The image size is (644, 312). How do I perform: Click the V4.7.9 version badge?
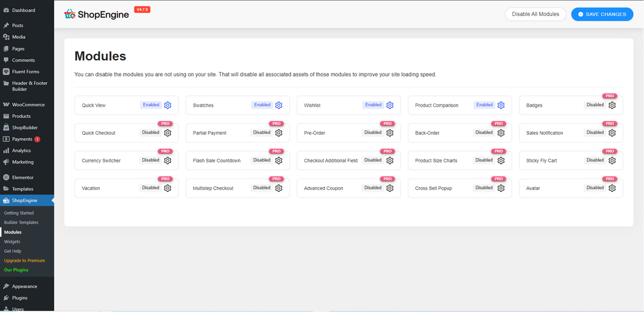tap(142, 10)
